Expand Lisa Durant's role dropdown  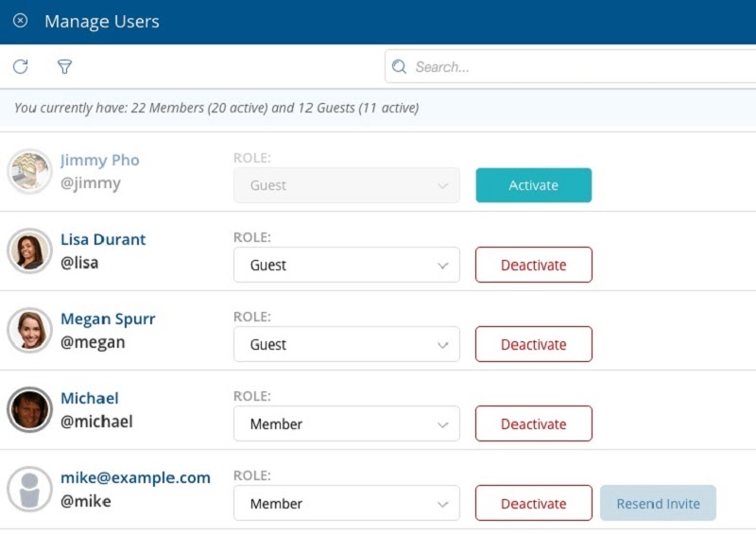point(347,265)
